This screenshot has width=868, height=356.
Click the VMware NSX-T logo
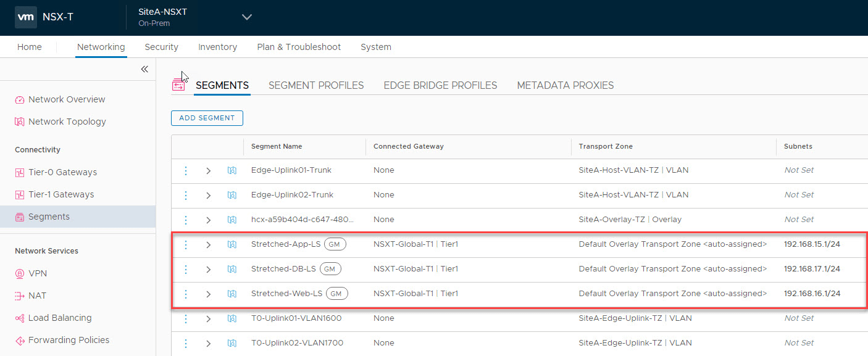point(26,17)
